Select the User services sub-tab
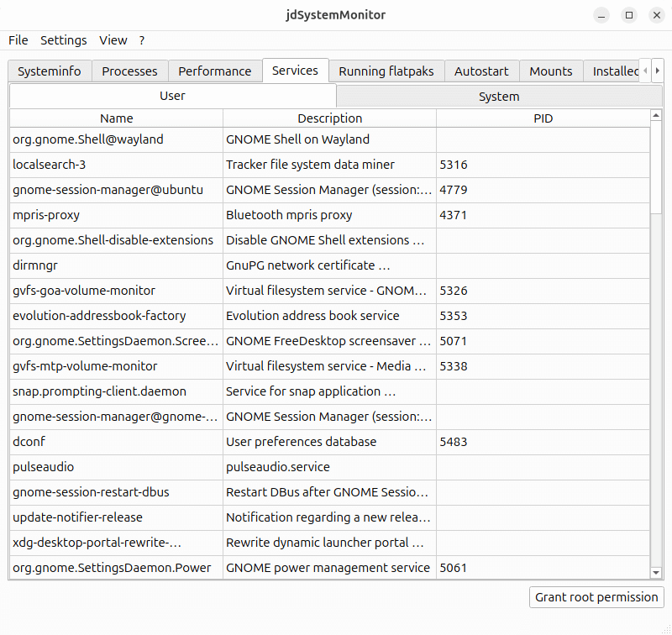This screenshot has height=635, width=672. pyautogui.click(x=172, y=96)
